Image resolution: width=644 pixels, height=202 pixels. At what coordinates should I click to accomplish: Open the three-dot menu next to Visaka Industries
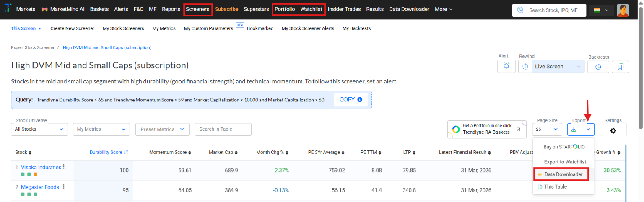point(64,167)
